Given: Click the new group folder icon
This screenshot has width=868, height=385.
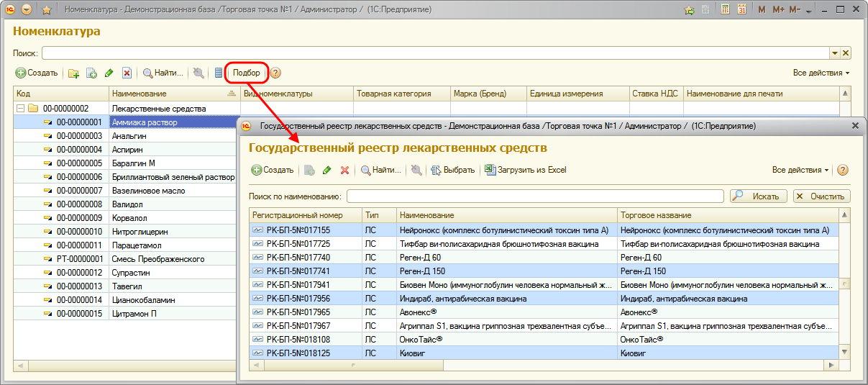Looking at the screenshot, I should [73, 73].
